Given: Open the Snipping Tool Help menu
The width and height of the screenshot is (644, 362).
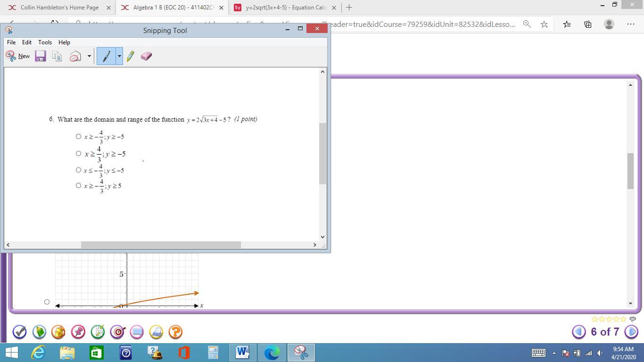Looking at the screenshot, I should (64, 42).
